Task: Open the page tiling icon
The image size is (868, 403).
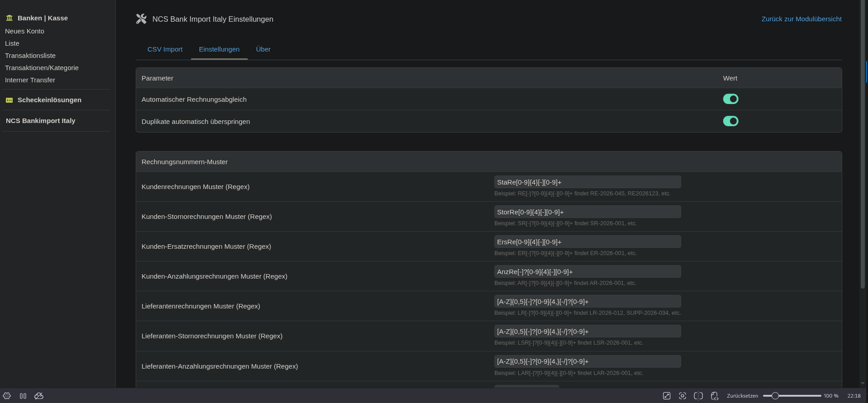Action: (x=698, y=396)
